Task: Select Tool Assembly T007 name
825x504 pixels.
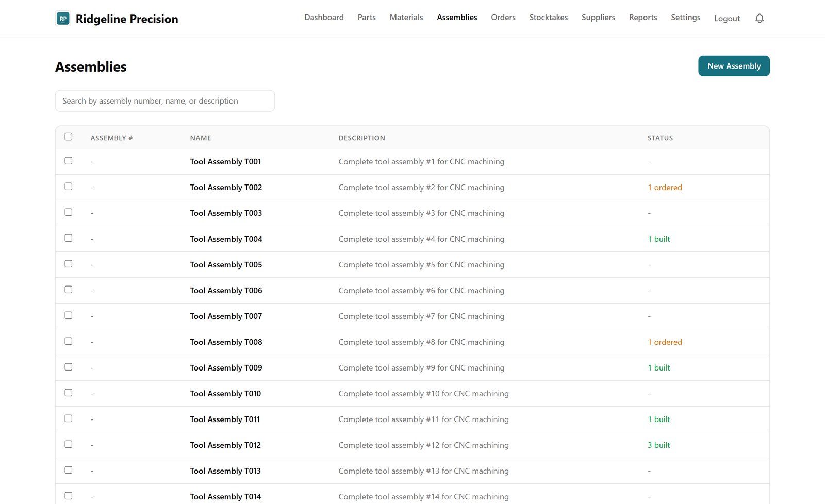Action: pos(226,316)
